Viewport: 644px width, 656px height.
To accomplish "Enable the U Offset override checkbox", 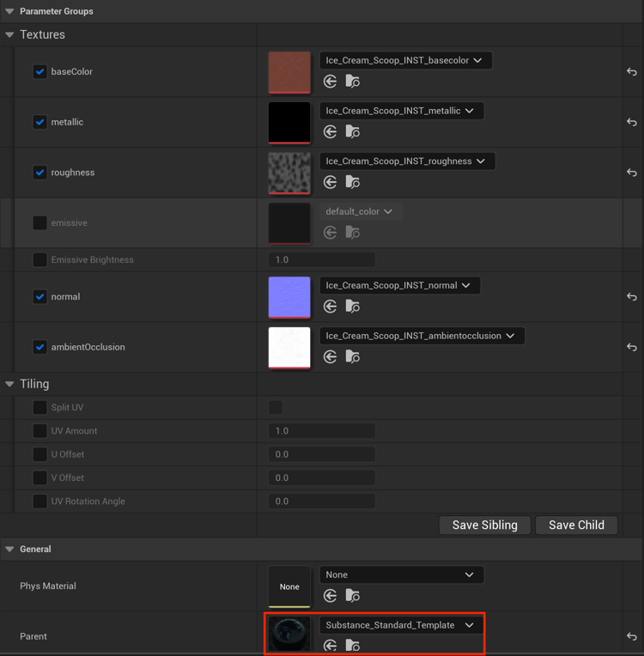I will [x=39, y=454].
